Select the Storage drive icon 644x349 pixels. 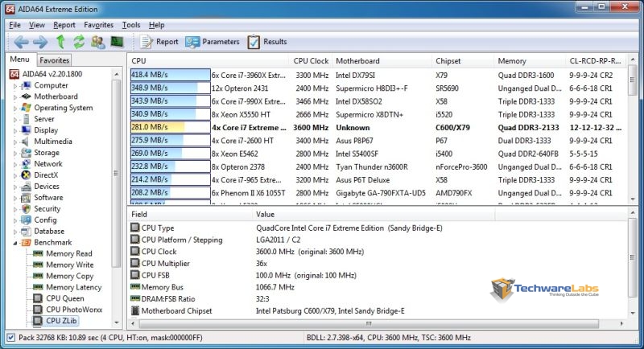click(x=27, y=153)
